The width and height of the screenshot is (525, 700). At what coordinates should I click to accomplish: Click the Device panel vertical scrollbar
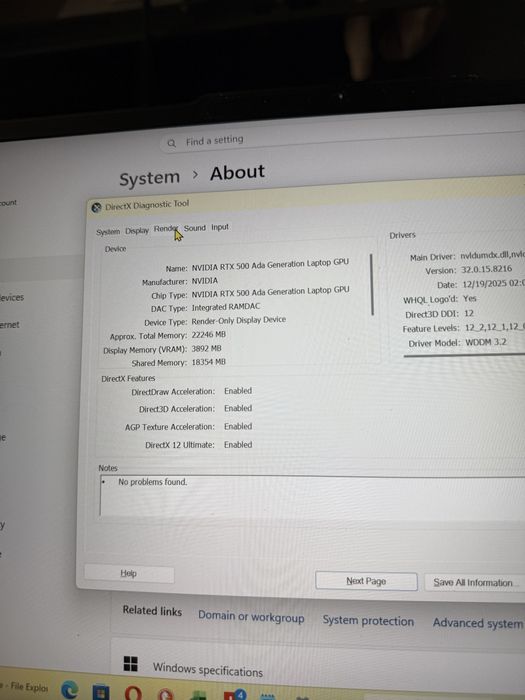pos(372,284)
